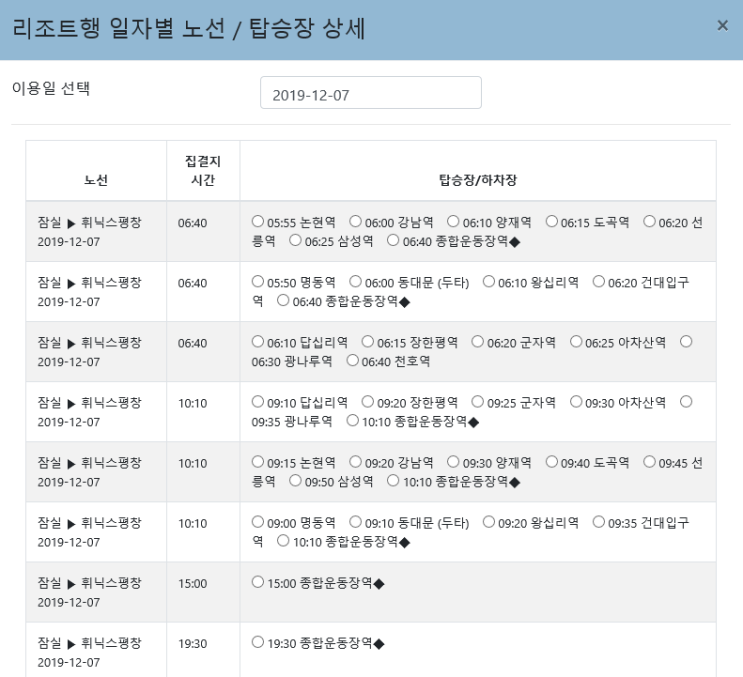
Task: Select 09:15 논현역 boarding stop
Action: pyautogui.click(x=258, y=461)
